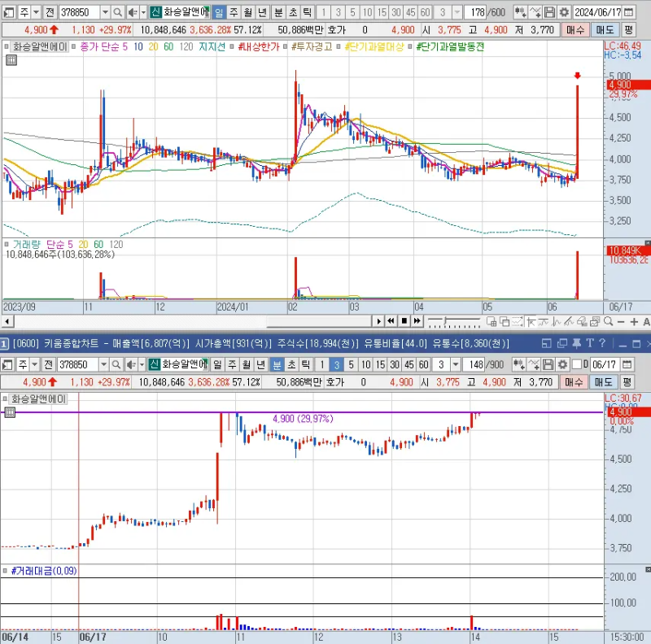Click the save floppy icon in bottom chart
Screen dimensions: 651x644
pos(548,365)
